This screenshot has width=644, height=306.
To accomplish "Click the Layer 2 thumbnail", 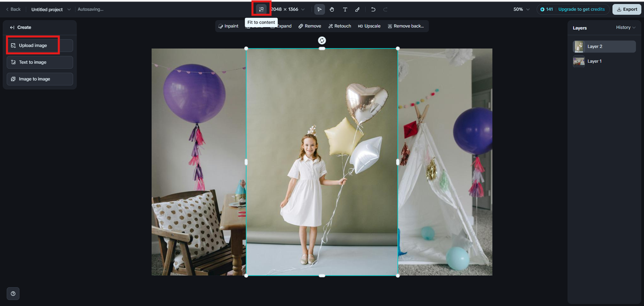I will pos(579,46).
